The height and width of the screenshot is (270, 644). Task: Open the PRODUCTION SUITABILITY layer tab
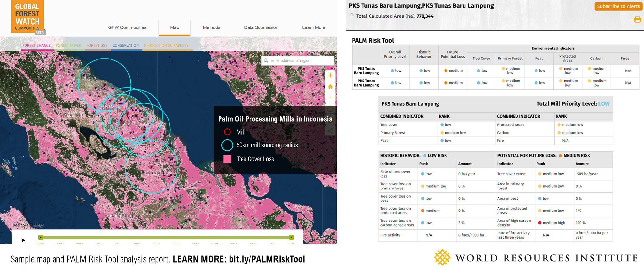coord(166,45)
